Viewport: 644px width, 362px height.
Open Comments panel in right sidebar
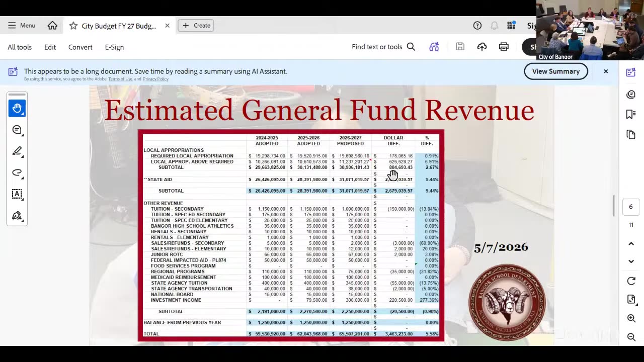pos(631,95)
